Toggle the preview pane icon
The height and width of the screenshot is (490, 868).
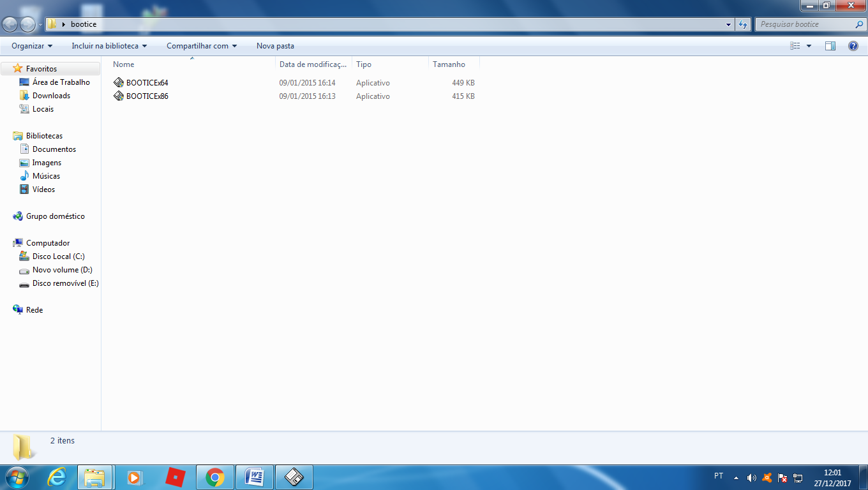pos(830,46)
